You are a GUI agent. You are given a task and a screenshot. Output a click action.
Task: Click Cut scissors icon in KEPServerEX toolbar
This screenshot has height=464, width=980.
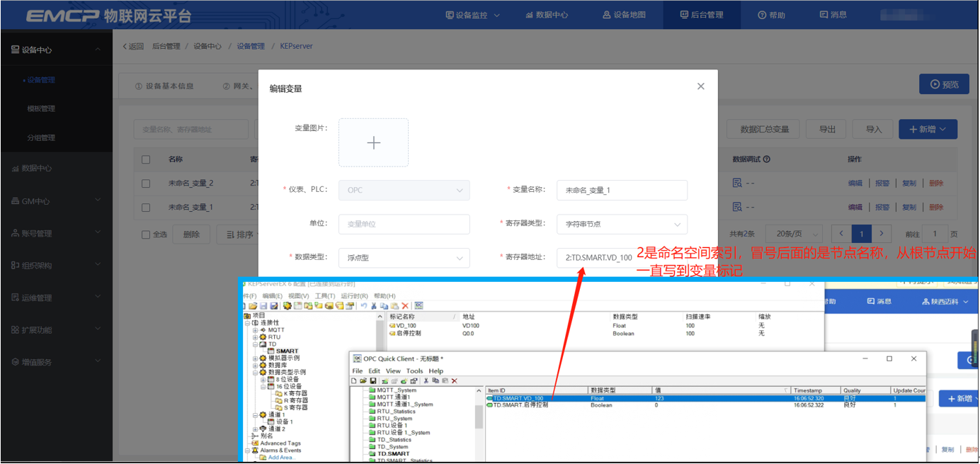coord(373,305)
